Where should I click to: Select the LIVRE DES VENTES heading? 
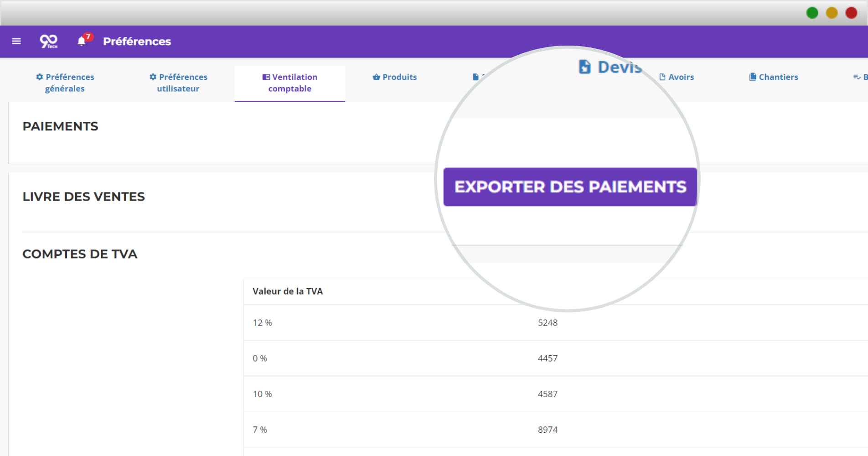click(83, 197)
